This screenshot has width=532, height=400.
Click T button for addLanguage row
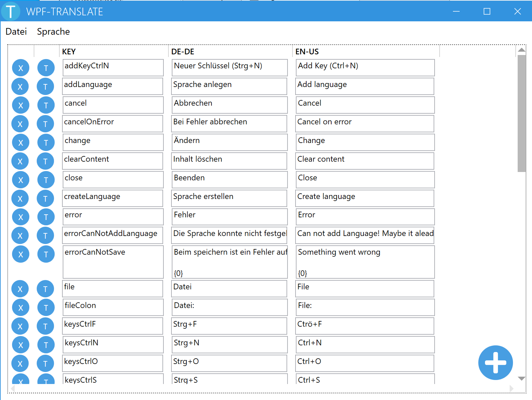pos(45,87)
